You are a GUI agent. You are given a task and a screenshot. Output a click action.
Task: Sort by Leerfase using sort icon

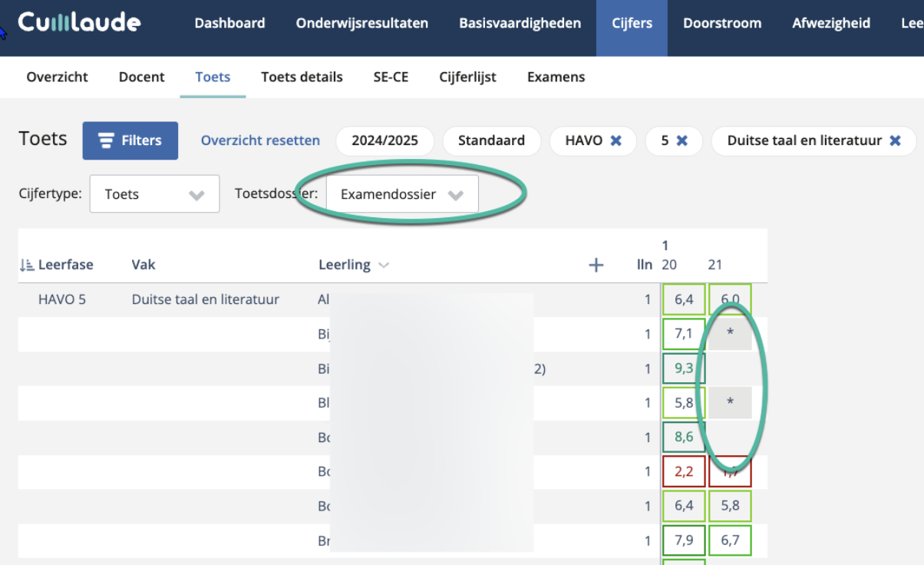click(27, 265)
